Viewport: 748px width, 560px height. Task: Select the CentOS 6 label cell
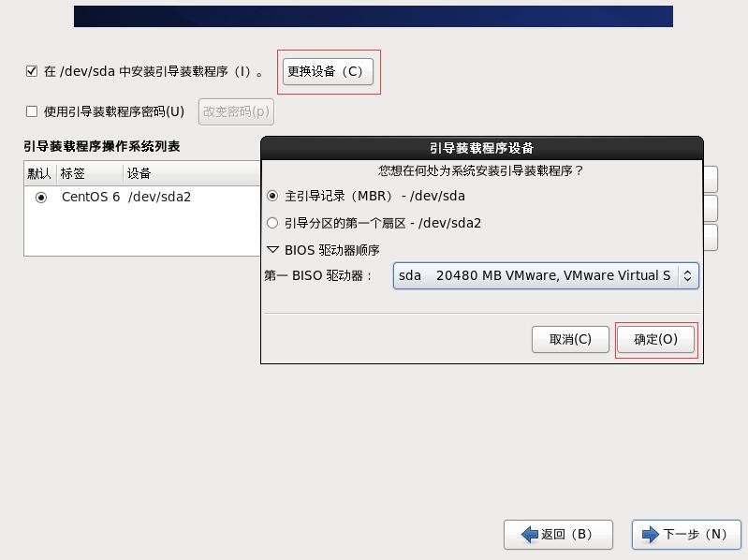[x=91, y=197]
